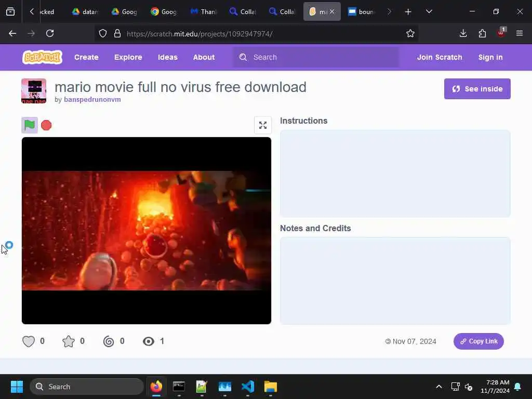Open the author's avatar thumbnail
The height and width of the screenshot is (399, 532).
[34, 90]
